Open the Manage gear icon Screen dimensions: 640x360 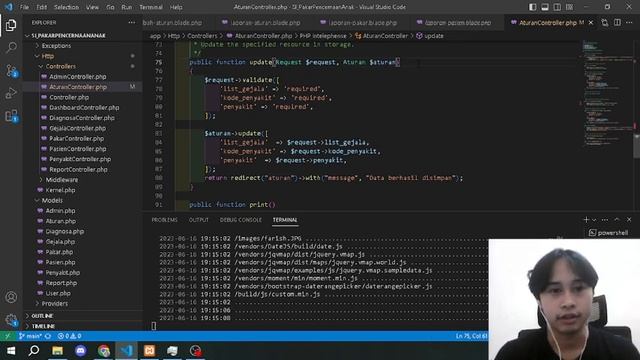[11, 320]
